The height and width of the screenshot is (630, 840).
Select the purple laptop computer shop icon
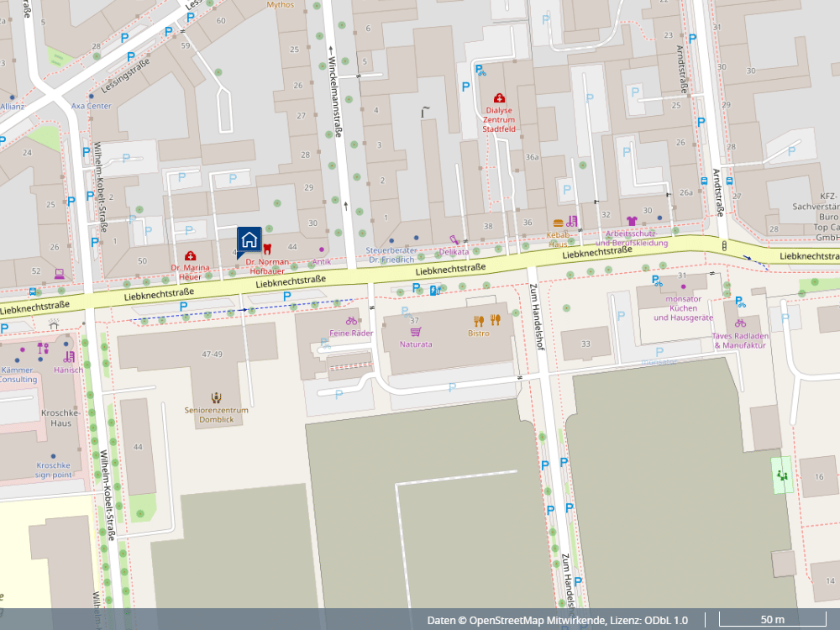click(60, 274)
